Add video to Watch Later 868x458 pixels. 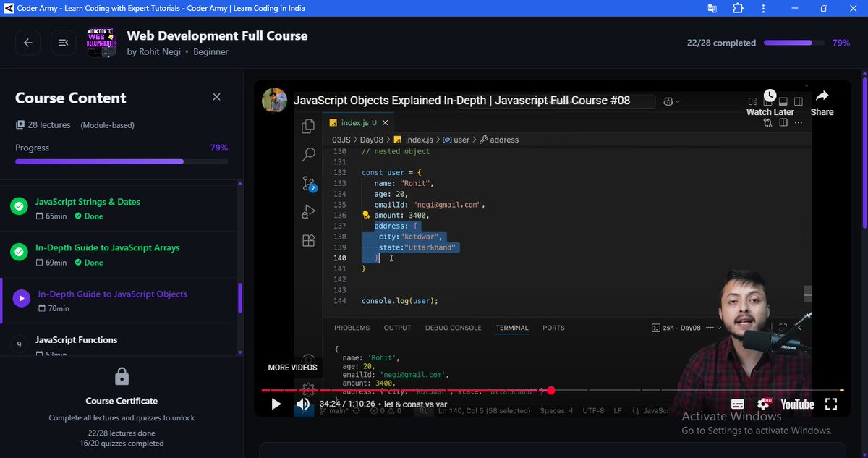[770, 103]
